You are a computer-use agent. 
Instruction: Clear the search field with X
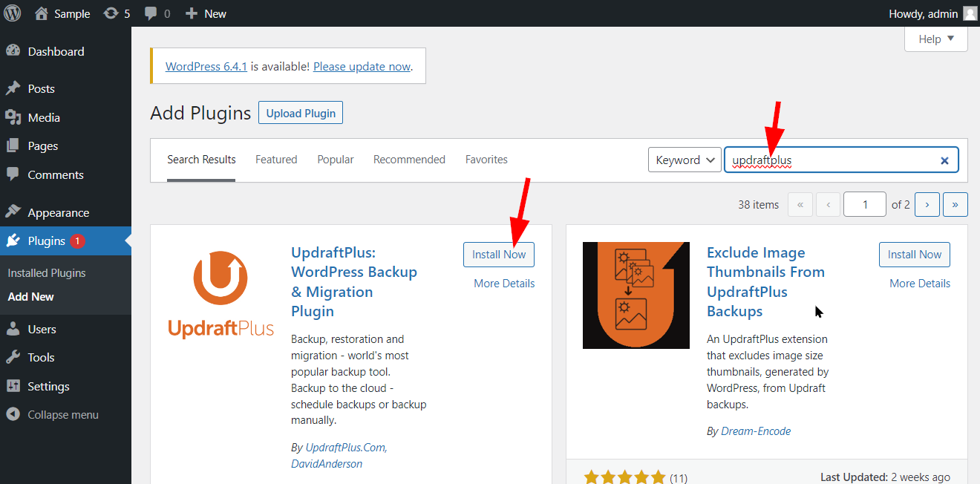point(944,160)
